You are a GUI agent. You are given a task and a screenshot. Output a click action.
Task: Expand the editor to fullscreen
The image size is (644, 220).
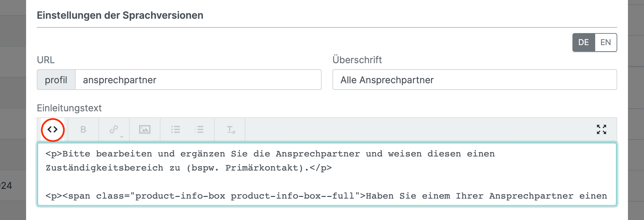pyautogui.click(x=601, y=129)
